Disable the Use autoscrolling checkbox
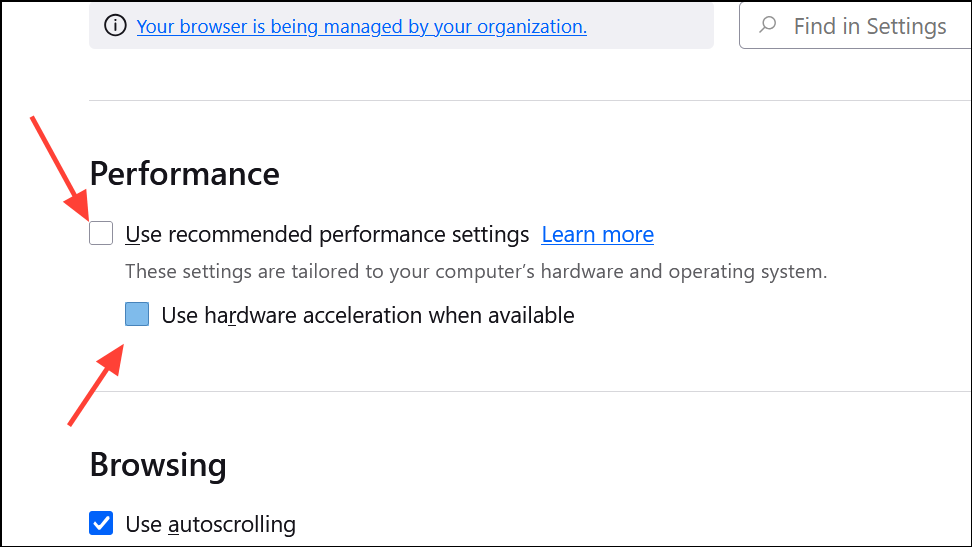 [x=101, y=523]
